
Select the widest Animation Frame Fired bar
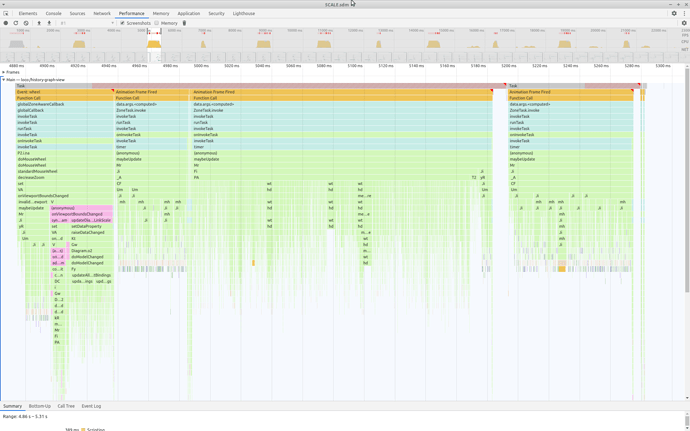click(342, 92)
